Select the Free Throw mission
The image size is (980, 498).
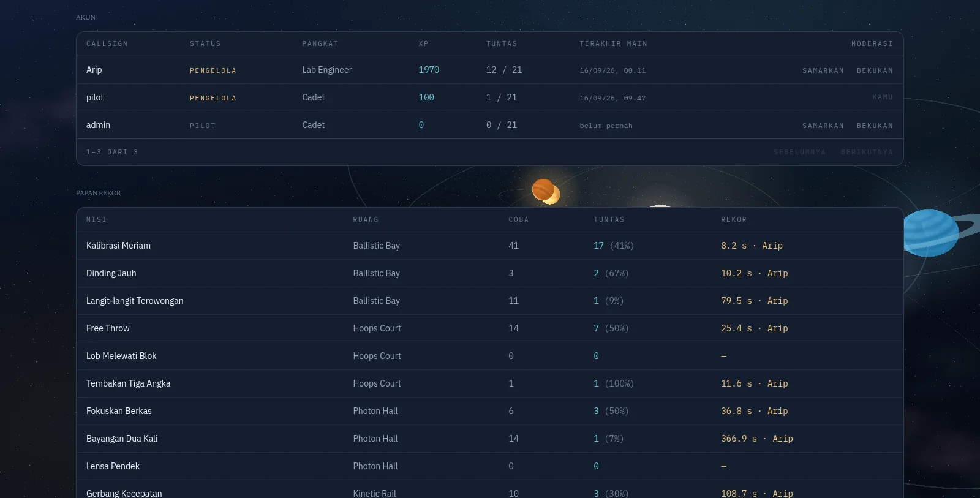tap(108, 328)
